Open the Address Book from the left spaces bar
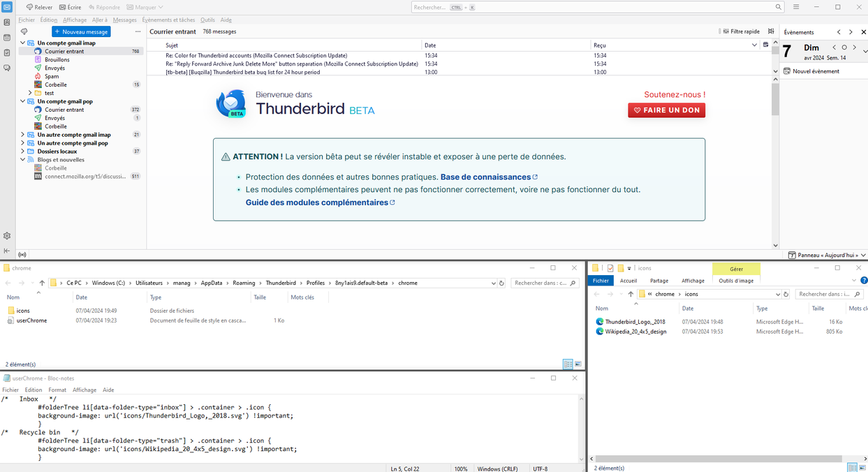 tap(7, 22)
